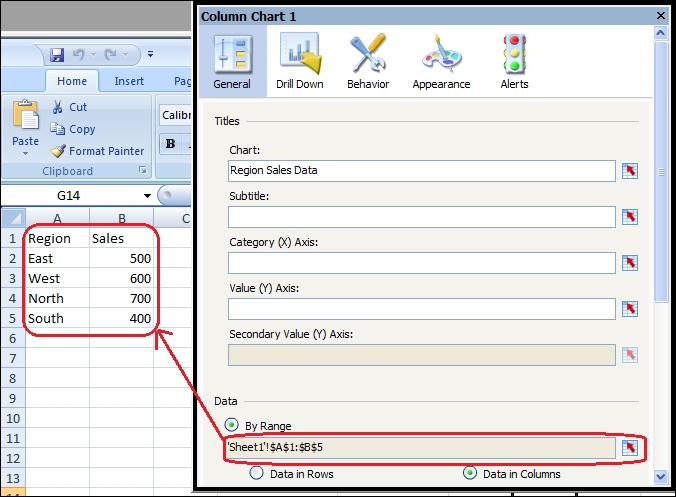
Task: Click cell selector icon beside Chart title
Action: click(x=630, y=171)
